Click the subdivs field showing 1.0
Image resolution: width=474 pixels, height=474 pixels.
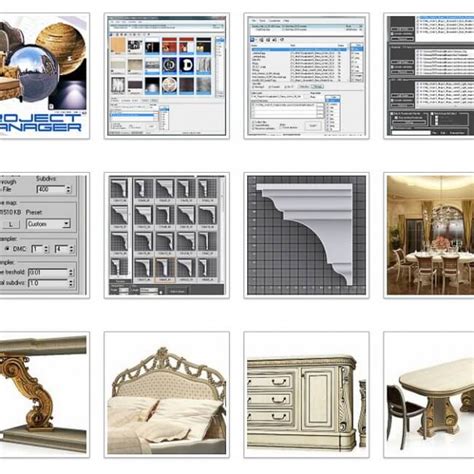48,283
